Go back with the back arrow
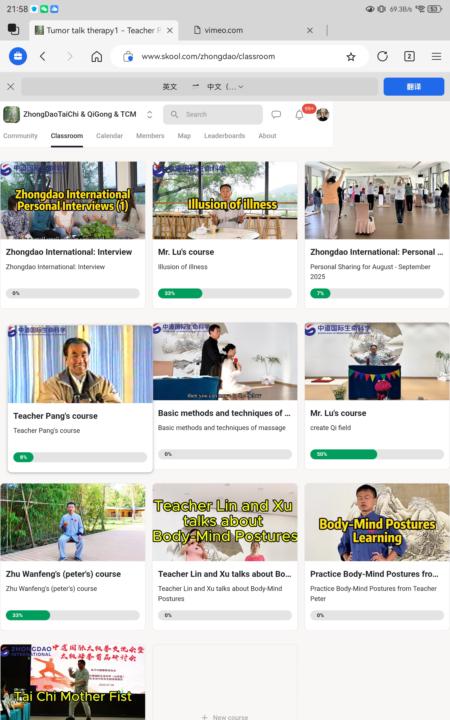The height and width of the screenshot is (720, 450). pyautogui.click(x=43, y=56)
